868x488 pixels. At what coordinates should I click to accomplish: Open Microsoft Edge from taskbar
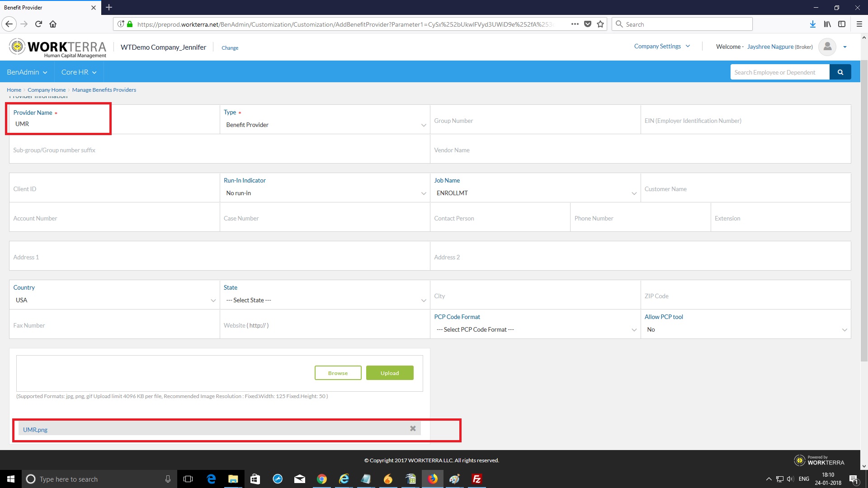211,479
